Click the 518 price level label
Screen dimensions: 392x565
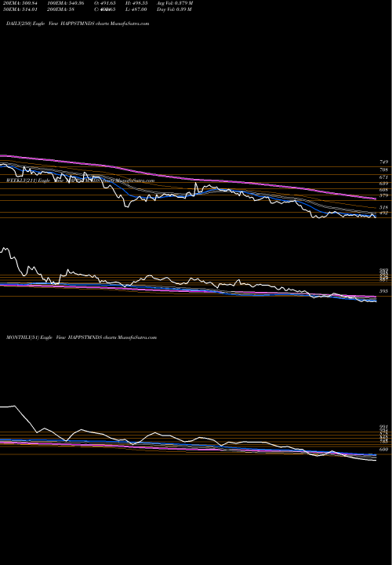[383, 208]
